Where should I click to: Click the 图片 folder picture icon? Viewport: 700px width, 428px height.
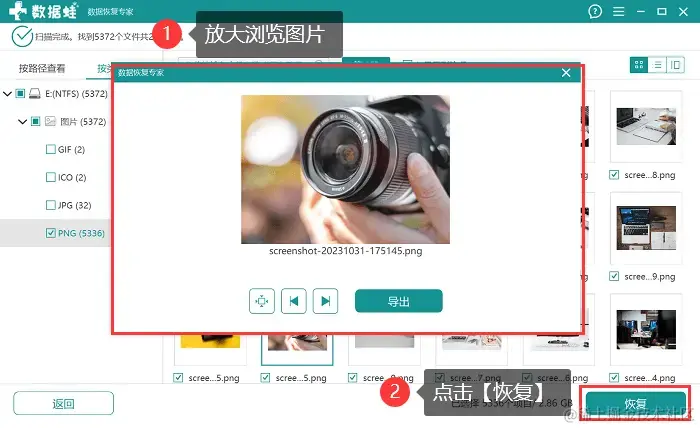50,121
